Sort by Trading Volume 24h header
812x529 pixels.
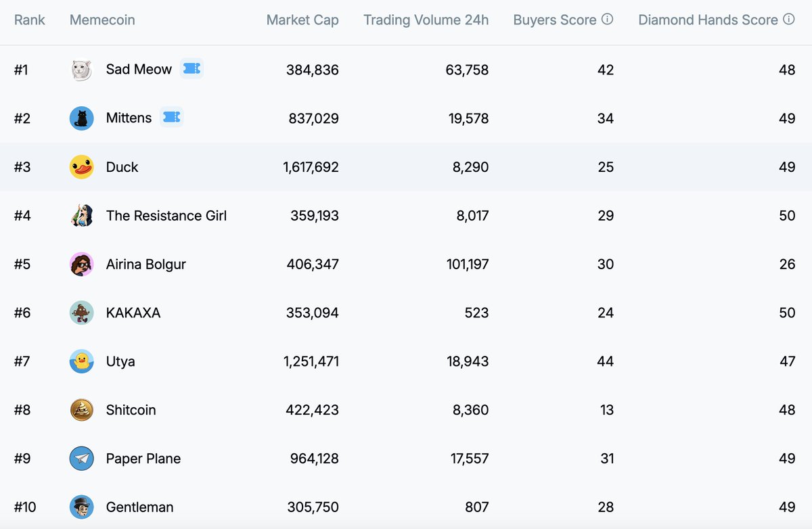point(426,20)
